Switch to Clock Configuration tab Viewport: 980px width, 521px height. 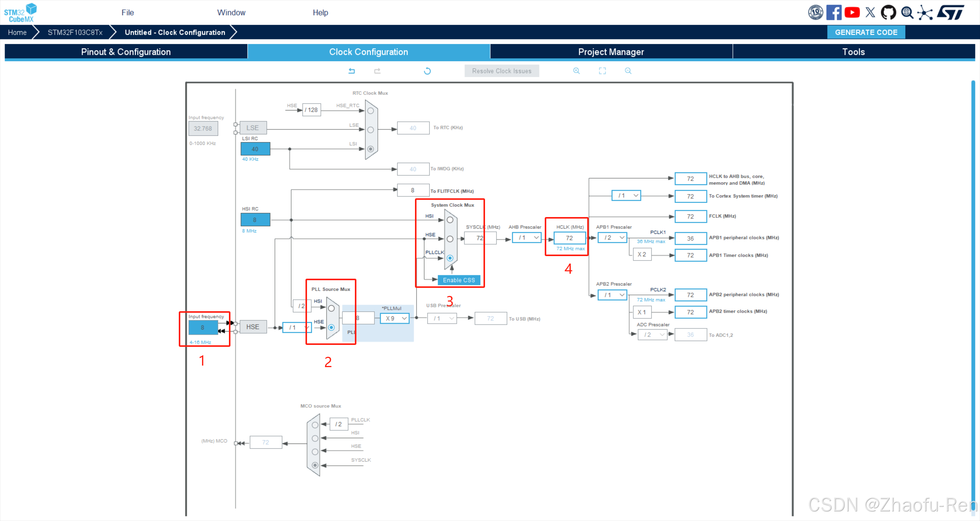pyautogui.click(x=369, y=52)
